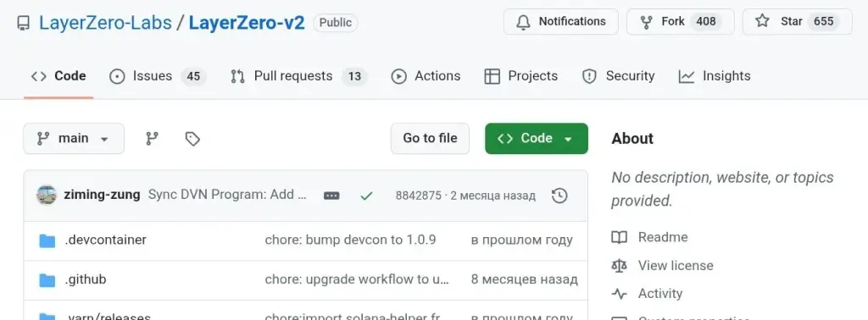Viewport: 868px width, 320px height.
Task: Click the .devcontainer folder icon
Action: [47, 241]
